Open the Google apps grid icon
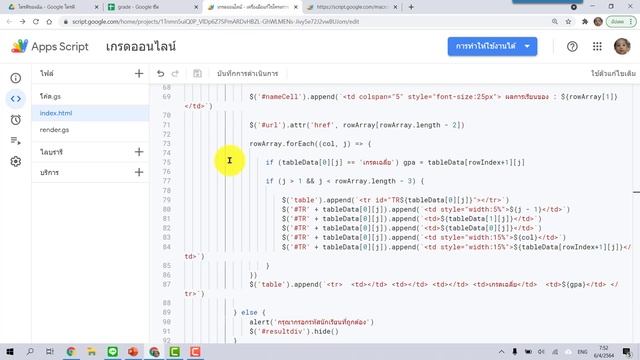Viewport: 640px width, 360px height. (x=597, y=47)
